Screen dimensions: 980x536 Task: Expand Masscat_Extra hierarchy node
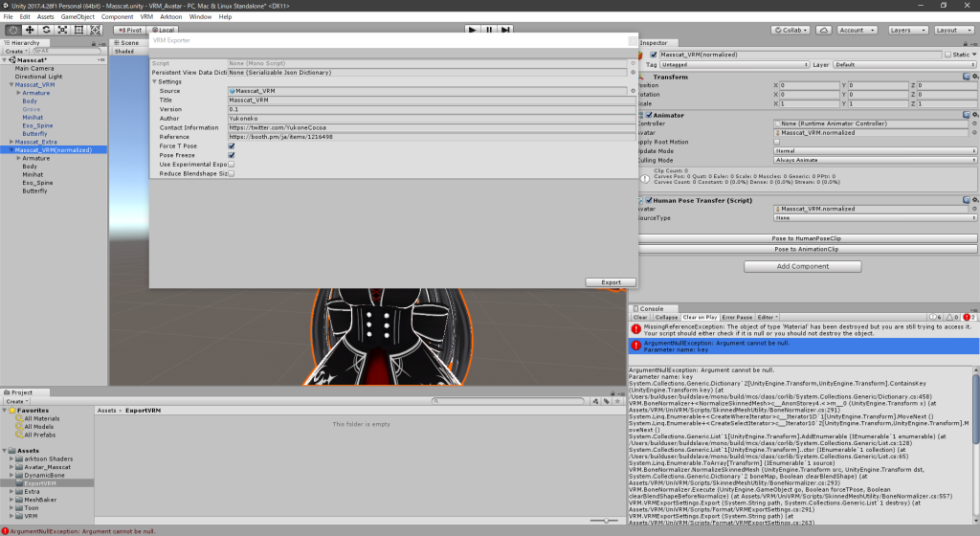[11, 142]
